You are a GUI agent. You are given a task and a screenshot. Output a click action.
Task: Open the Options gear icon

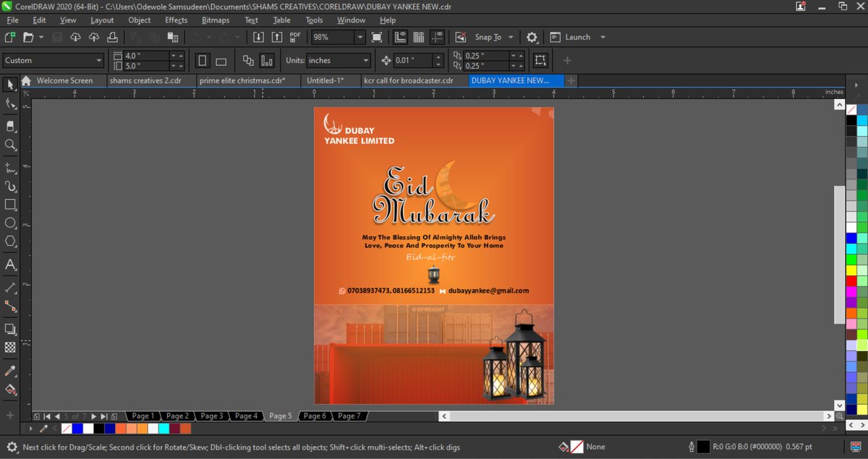(532, 37)
